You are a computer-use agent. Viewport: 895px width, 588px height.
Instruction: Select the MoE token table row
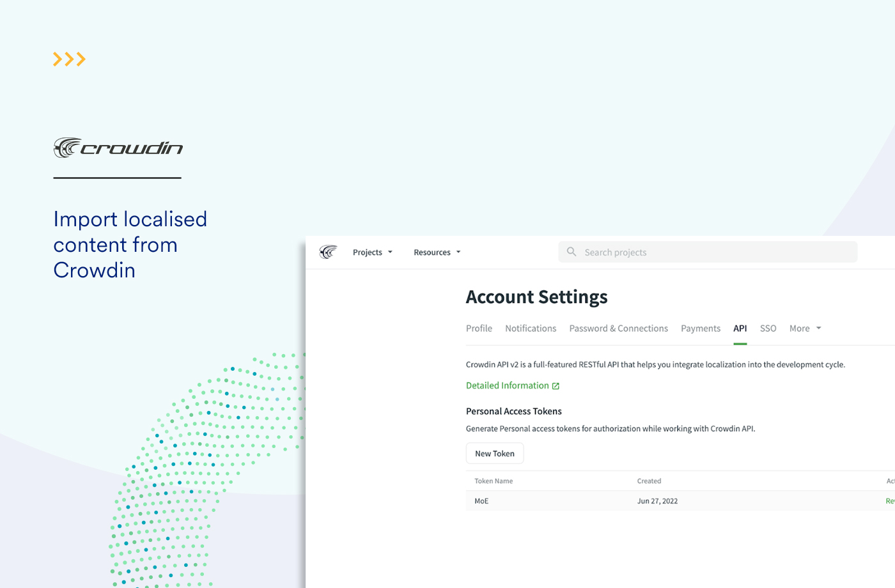[x=639, y=500]
